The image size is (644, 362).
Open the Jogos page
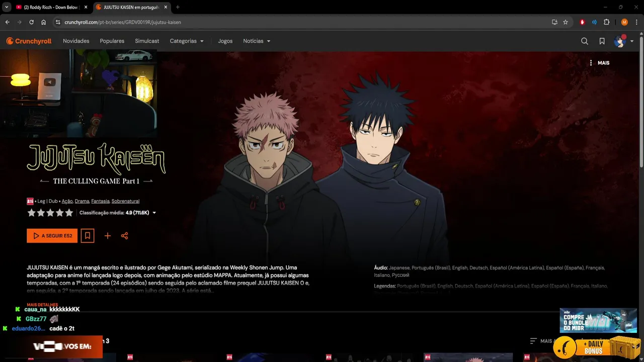[225, 41]
